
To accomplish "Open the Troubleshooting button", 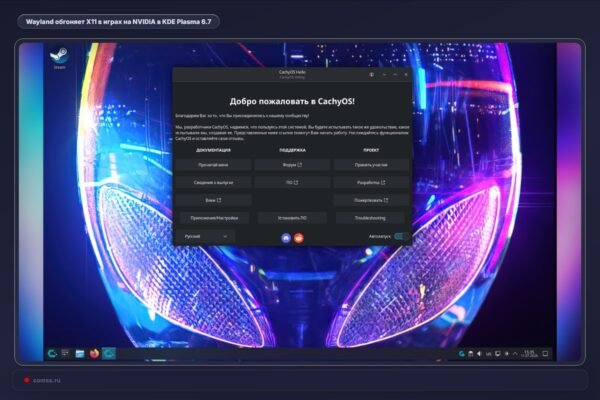I will pos(370,218).
